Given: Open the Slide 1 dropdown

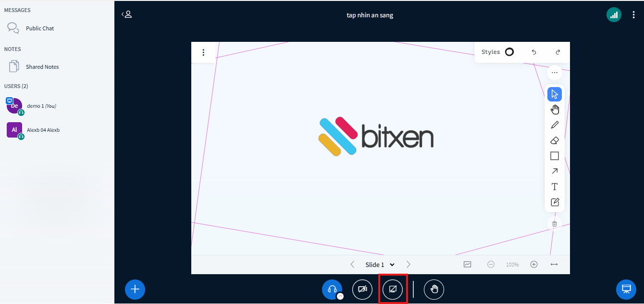Looking at the screenshot, I should [x=380, y=265].
